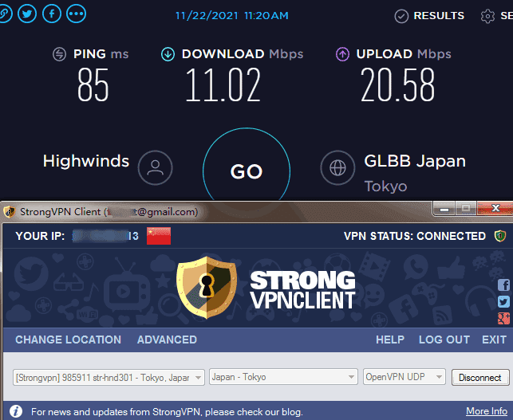This screenshot has height=420, width=513.
Task: Open CHANGE LOCATION tab in StrongVPN
Action: [68, 340]
